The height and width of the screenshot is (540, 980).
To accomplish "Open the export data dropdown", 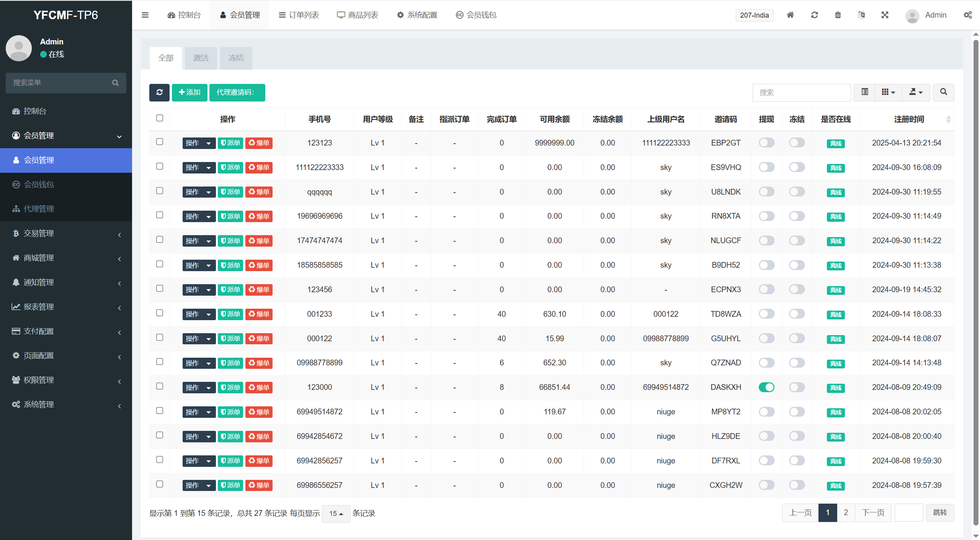I will pos(916,92).
